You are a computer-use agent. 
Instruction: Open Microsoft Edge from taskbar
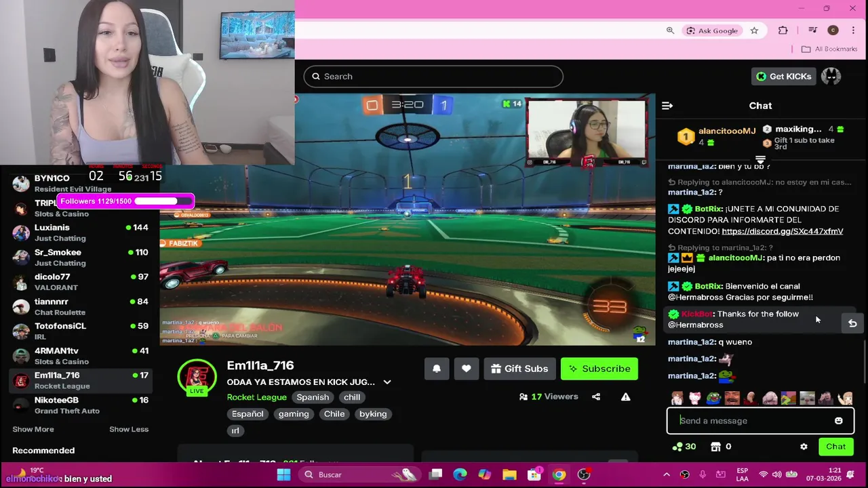pyautogui.click(x=460, y=474)
